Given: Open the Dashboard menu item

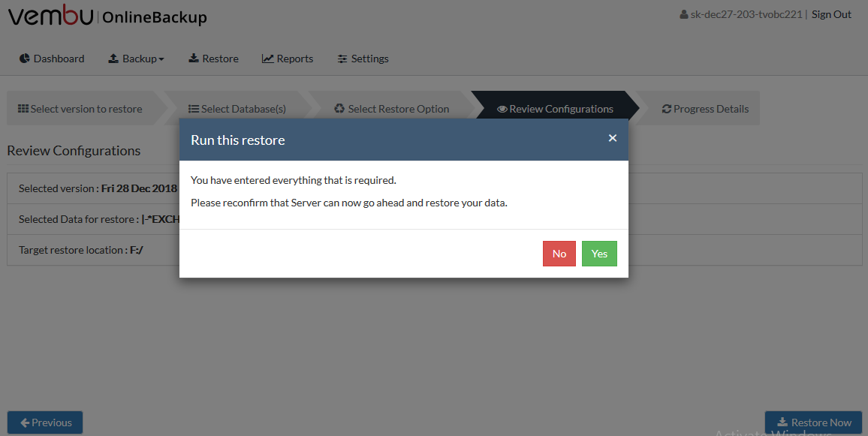Looking at the screenshot, I should (52, 59).
